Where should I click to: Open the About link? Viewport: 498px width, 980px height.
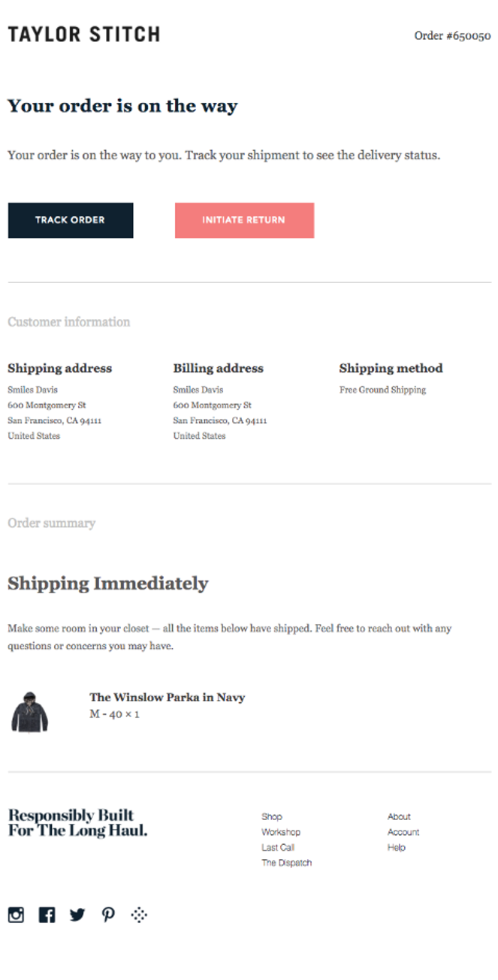tap(399, 816)
